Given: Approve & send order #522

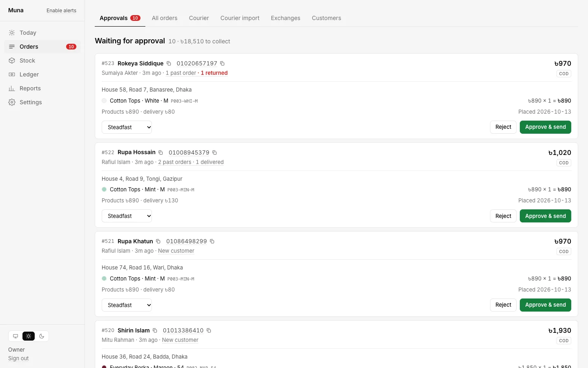Looking at the screenshot, I should pos(546,216).
